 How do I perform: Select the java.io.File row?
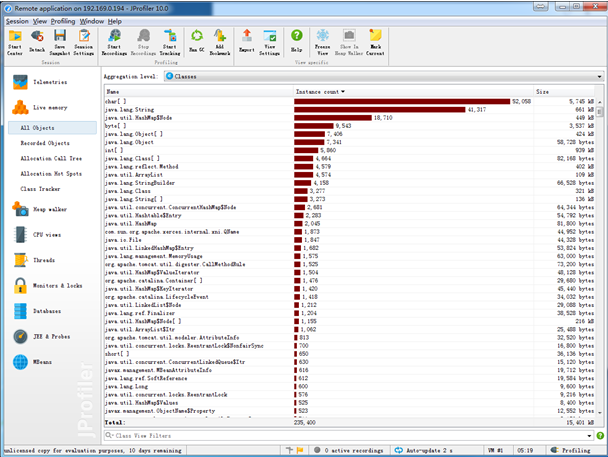tap(350, 240)
